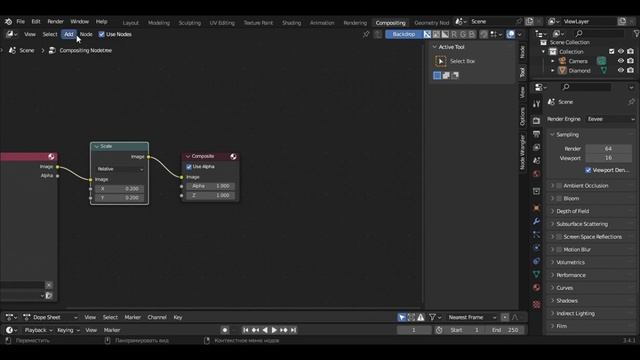Open the Object Data properties tab icon
Viewport: 640px width, 360px height.
click(x=536, y=274)
